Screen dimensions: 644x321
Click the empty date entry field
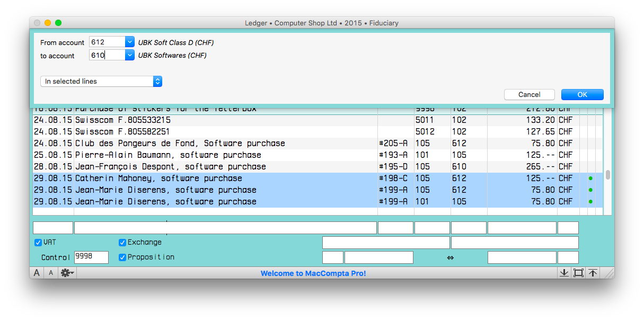[x=53, y=228]
